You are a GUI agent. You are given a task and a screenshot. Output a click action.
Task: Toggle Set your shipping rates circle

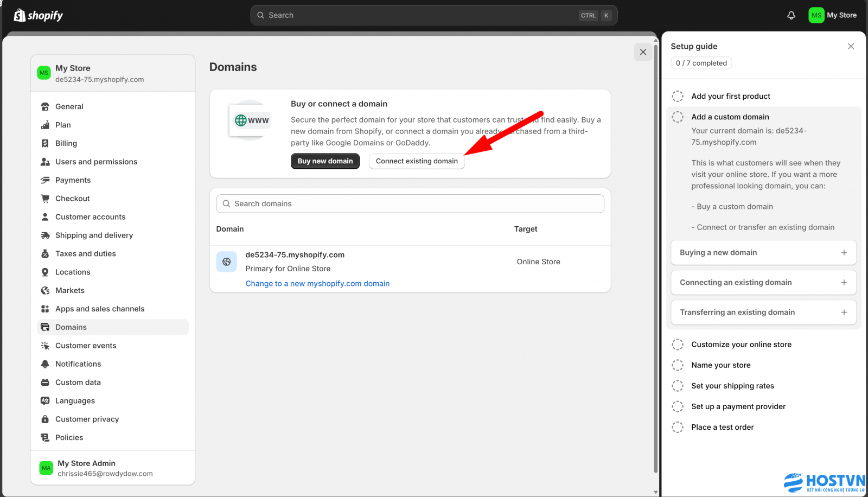[x=678, y=386]
